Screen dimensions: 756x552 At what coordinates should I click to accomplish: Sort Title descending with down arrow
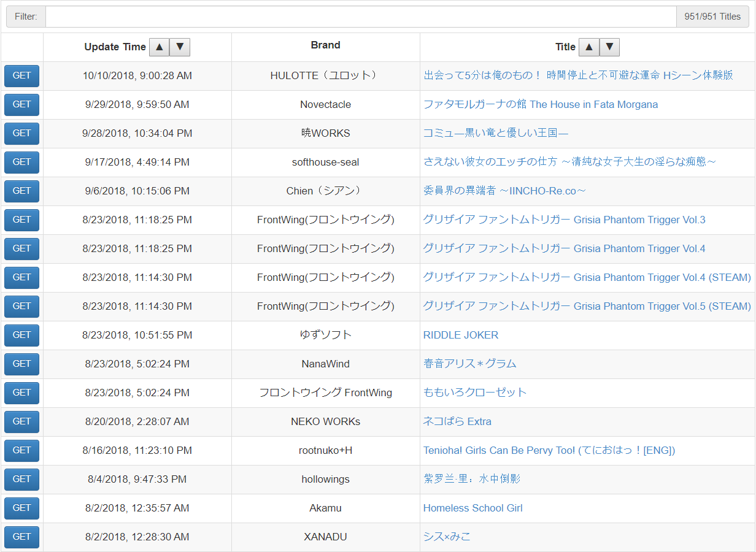pos(609,47)
